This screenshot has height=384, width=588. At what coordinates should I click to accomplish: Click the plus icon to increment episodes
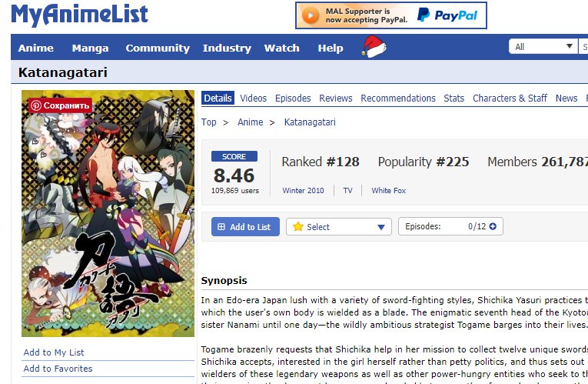pyautogui.click(x=493, y=226)
